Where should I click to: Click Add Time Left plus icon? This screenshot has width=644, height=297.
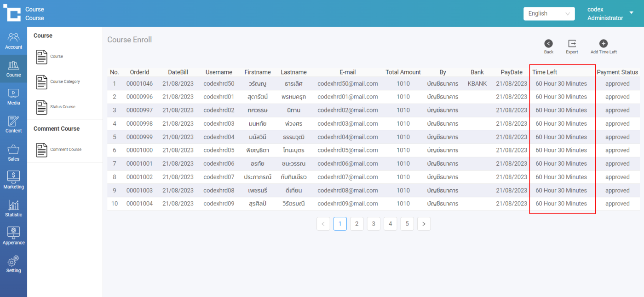click(604, 44)
